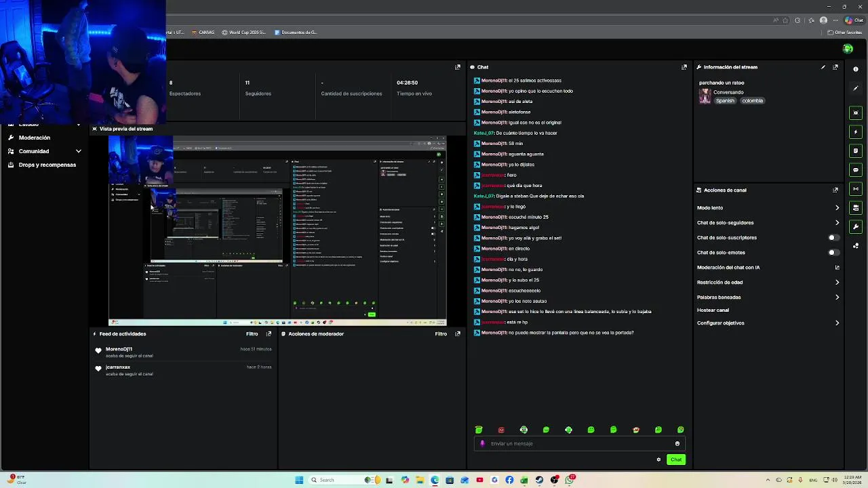Click jcarranxax in activity feed

point(118,367)
